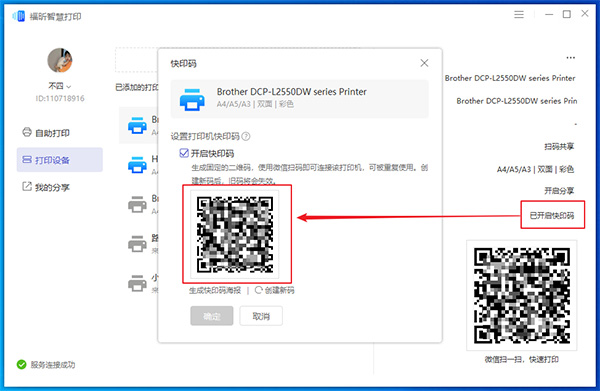Click the large QR code in right panel

[522, 295]
